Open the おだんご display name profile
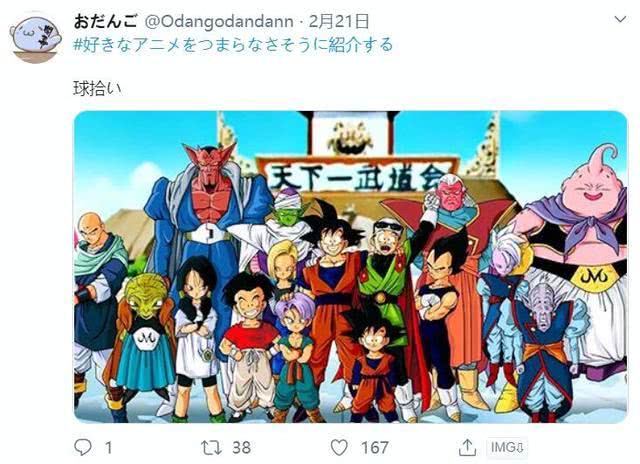 (x=105, y=21)
